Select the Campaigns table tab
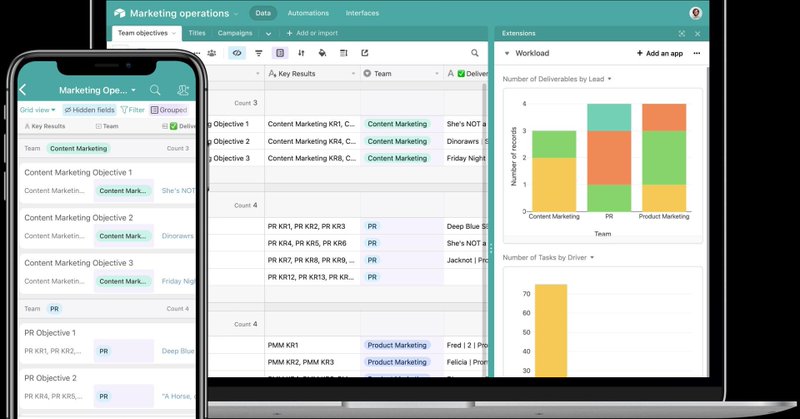 (x=235, y=33)
